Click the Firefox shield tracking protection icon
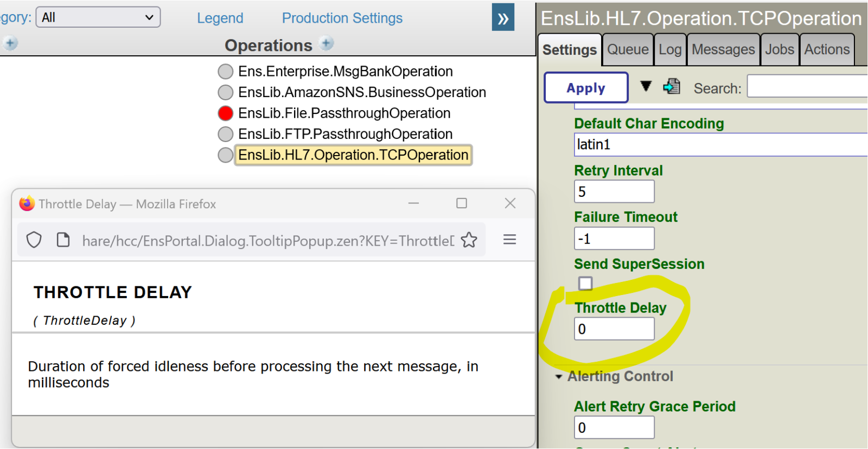868x449 pixels. coord(34,240)
